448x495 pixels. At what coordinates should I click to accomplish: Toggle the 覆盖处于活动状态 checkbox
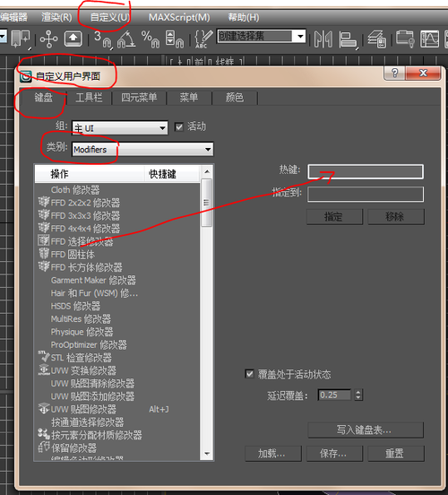coord(249,374)
